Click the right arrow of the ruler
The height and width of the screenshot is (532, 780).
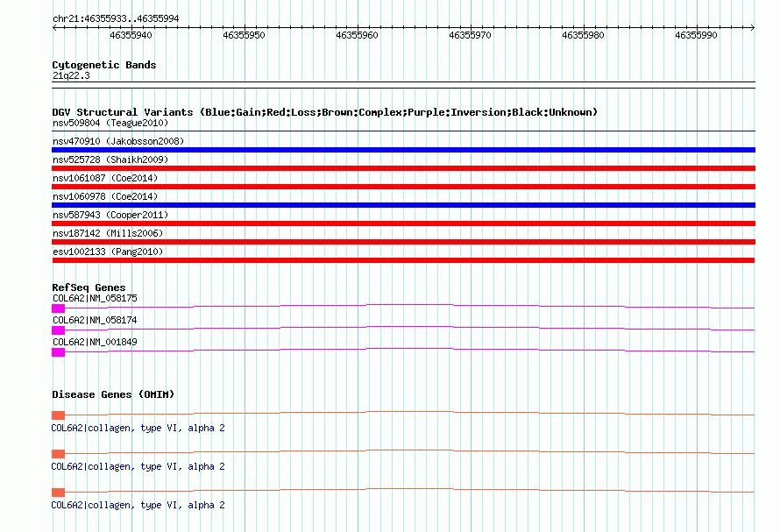pyautogui.click(x=752, y=27)
